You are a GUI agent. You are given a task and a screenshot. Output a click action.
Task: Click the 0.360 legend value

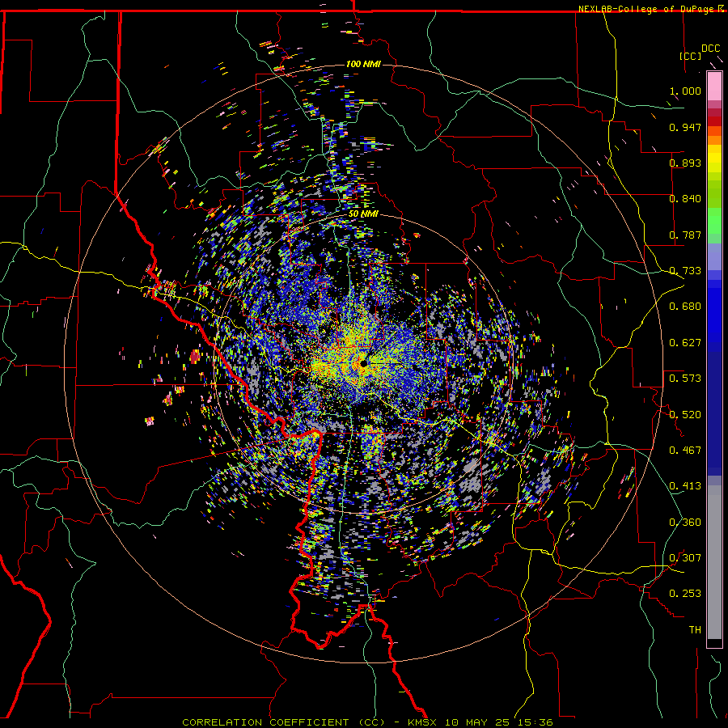point(685,523)
